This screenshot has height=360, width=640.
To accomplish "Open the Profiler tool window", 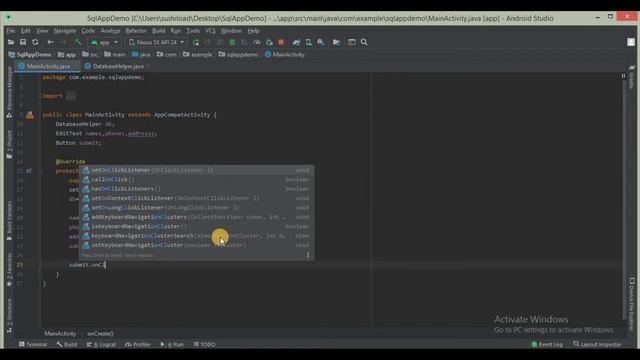I will click(138, 344).
